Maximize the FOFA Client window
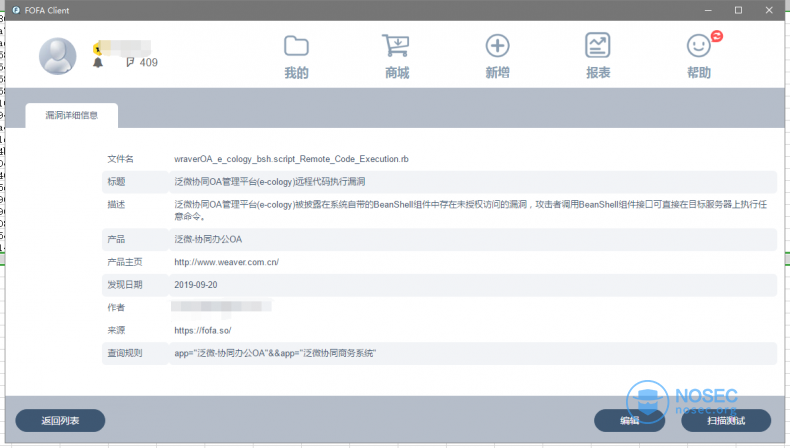Image resolution: width=790 pixels, height=448 pixels. point(738,10)
